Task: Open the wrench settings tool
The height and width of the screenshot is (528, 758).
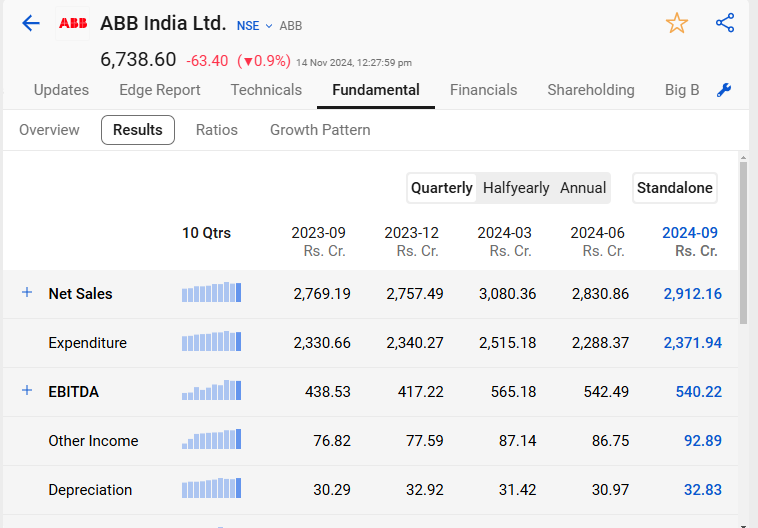Action: tap(724, 90)
